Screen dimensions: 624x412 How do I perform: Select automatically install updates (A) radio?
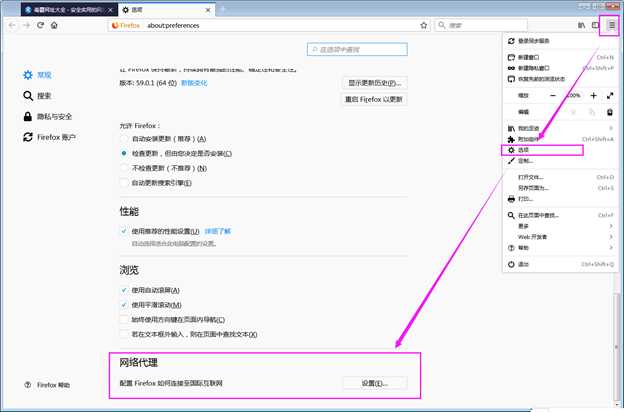124,139
